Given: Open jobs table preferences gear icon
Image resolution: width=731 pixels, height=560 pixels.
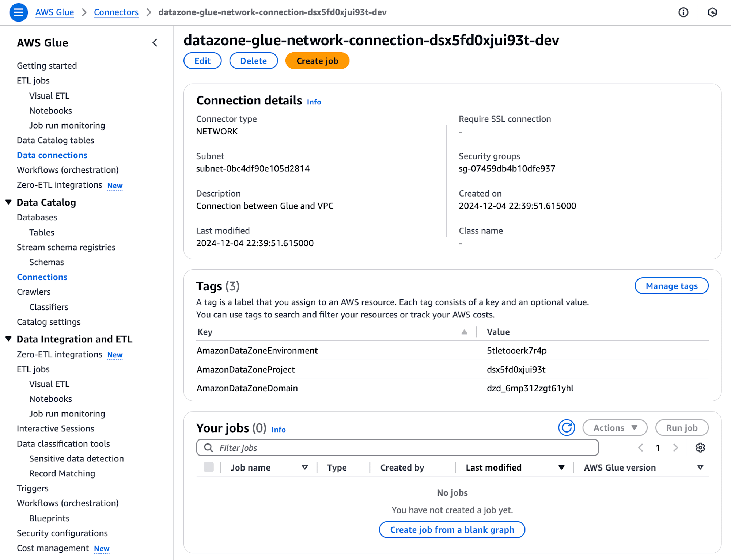Looking at the screenshot, I should tap(700, 447).
